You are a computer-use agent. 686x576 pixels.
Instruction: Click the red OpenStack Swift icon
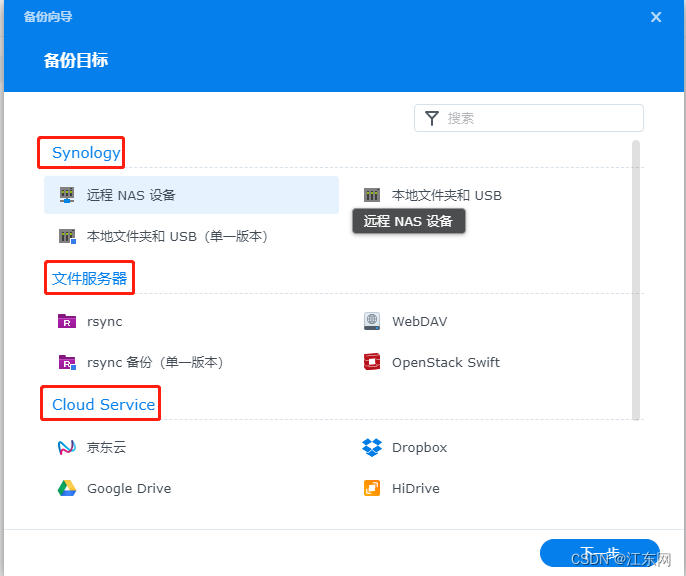tap(372, 362)
